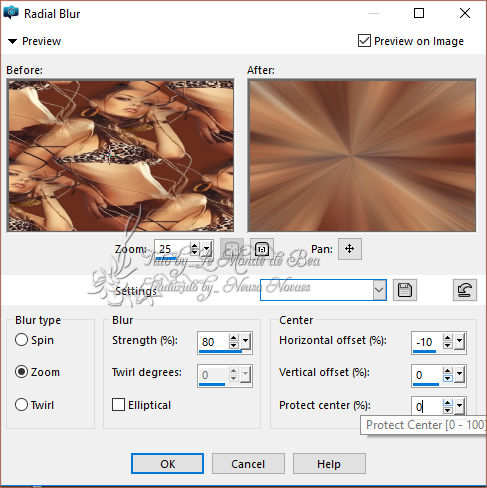The width and height of the screenshot is (487, 488).
Task: Select the Spin blur type
Action: click(x=21, y=340)
